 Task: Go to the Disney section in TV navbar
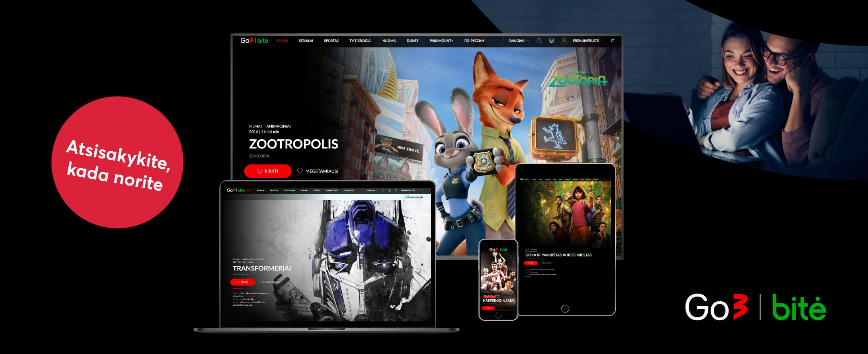pos(412,41)
